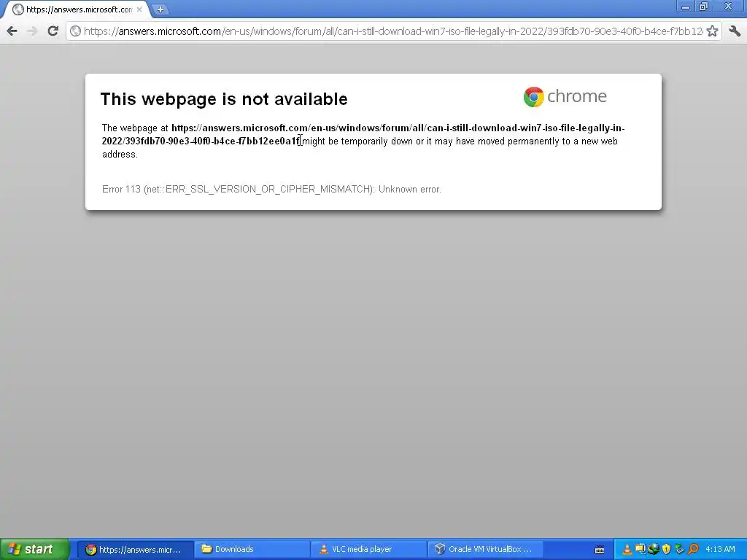Screen dimensions: 747x560
Task: Reload the current page
Action: tap(53, 31)
